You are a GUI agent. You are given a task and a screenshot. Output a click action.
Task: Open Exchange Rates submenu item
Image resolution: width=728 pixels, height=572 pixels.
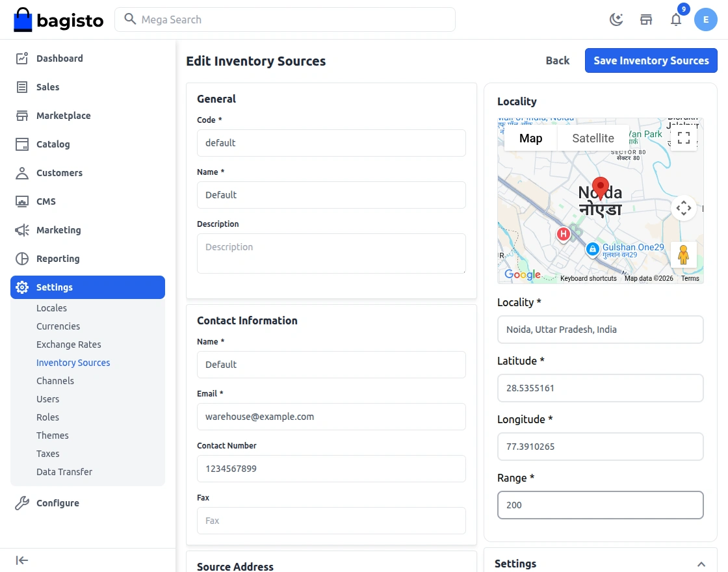(69, 344)
